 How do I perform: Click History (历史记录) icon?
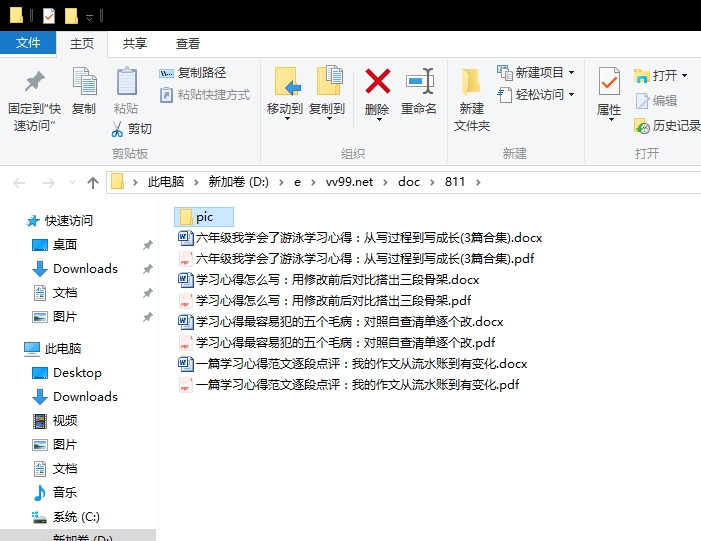tap(642, 127)
